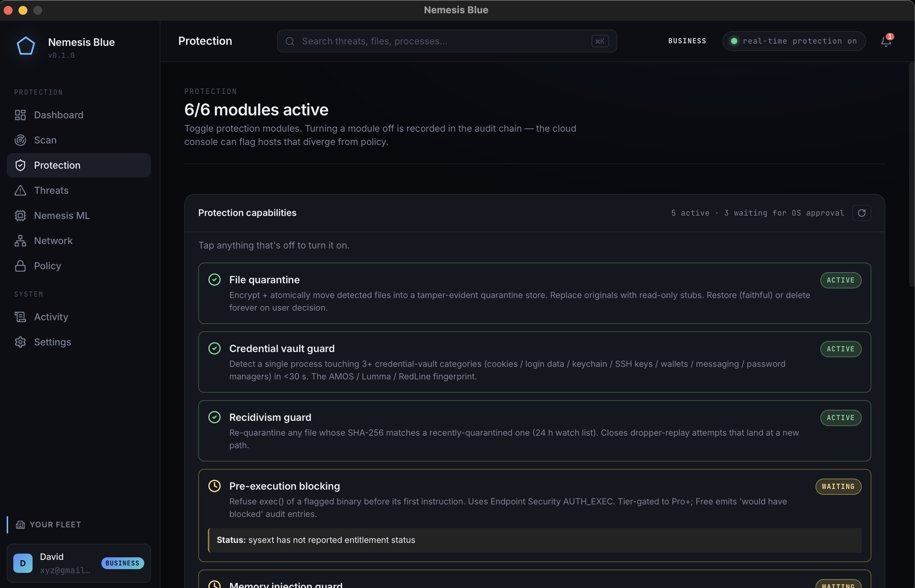Click the xyz@gmail email text

pyautogui.click(x=65, y=570)
